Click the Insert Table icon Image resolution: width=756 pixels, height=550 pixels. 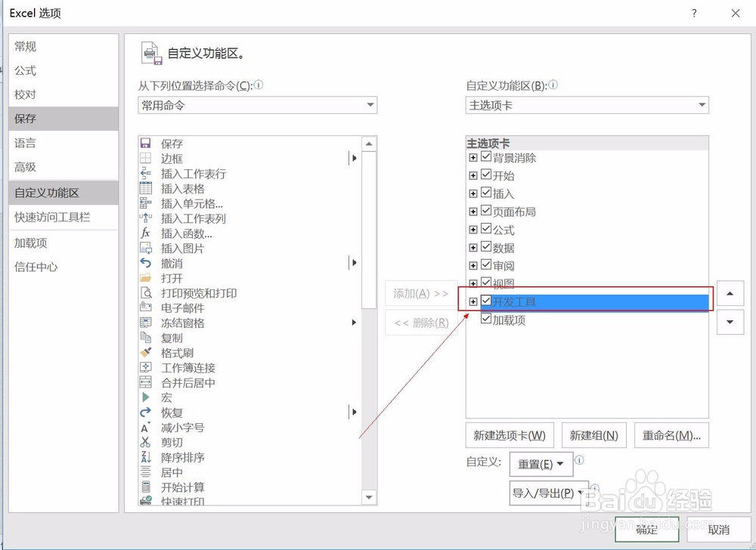click(x=146, y=188)
